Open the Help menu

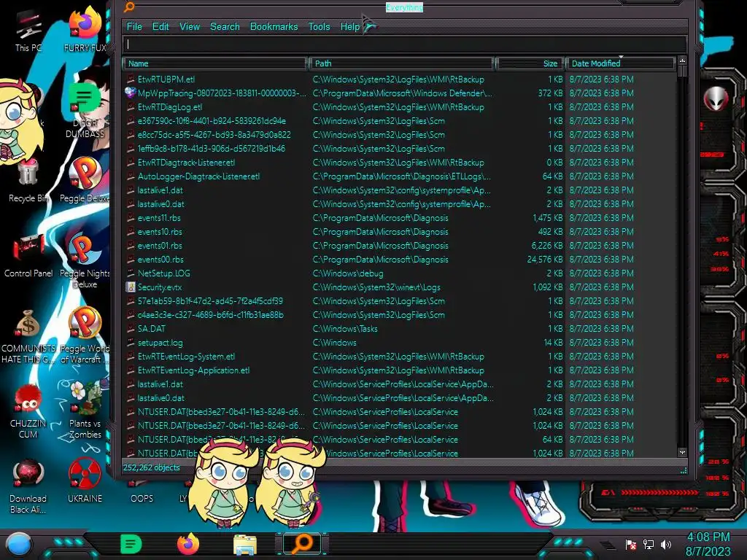coord(349,27)
